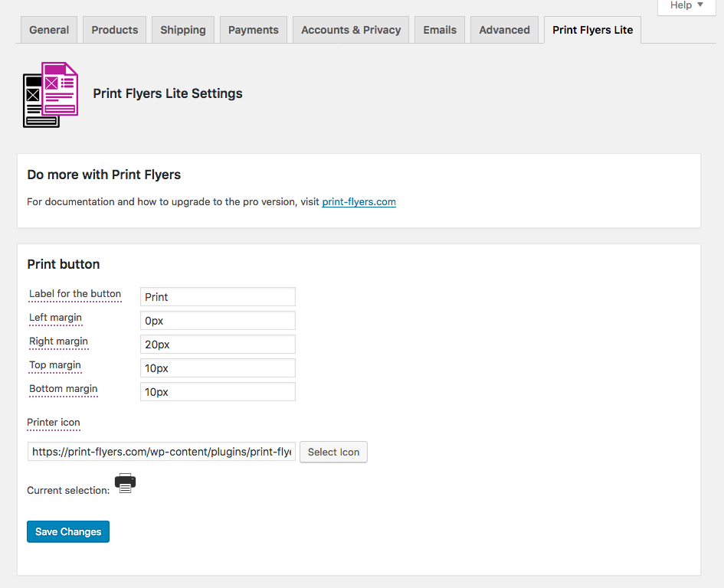Click the 'Bottom margin' label
Viewport: 724px width, 588px height.
[x=64, y=389]
